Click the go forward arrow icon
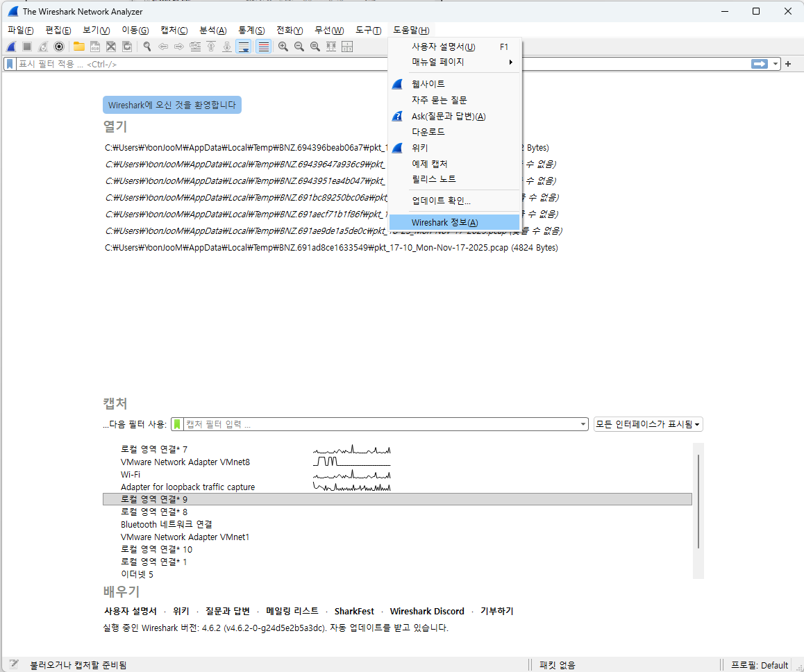 pyautogui.click(x=179, y=47)
